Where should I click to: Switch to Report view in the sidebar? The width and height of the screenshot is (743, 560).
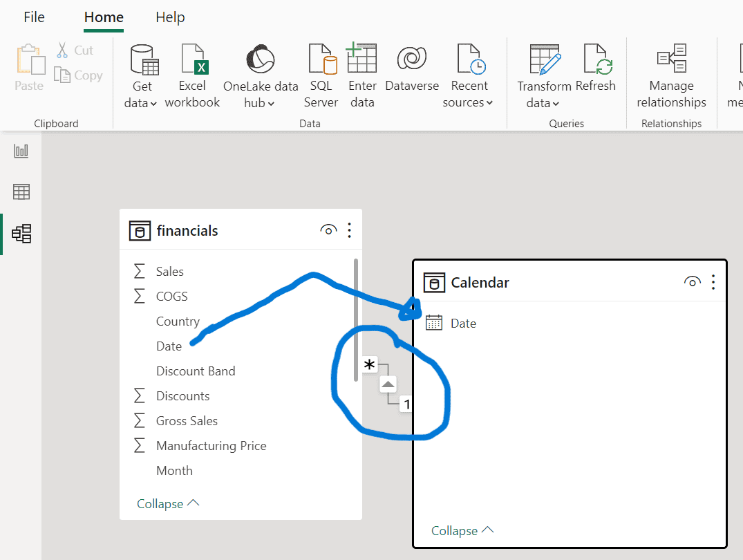[x=21, y=150]
